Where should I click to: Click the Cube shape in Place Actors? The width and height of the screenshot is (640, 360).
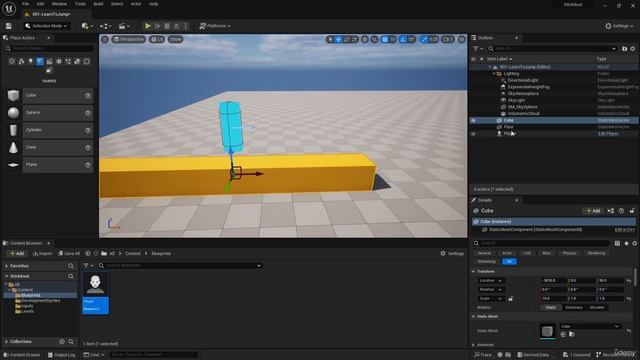[x=49, y=96]
